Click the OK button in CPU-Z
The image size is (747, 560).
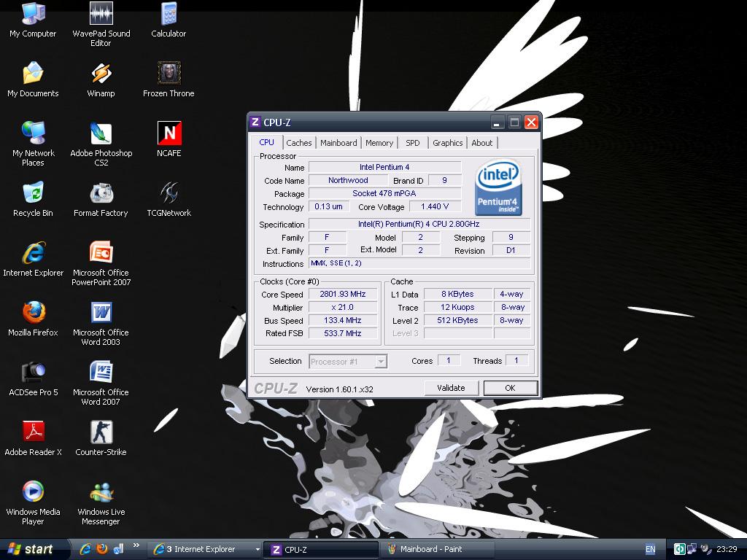click(510, 388)
